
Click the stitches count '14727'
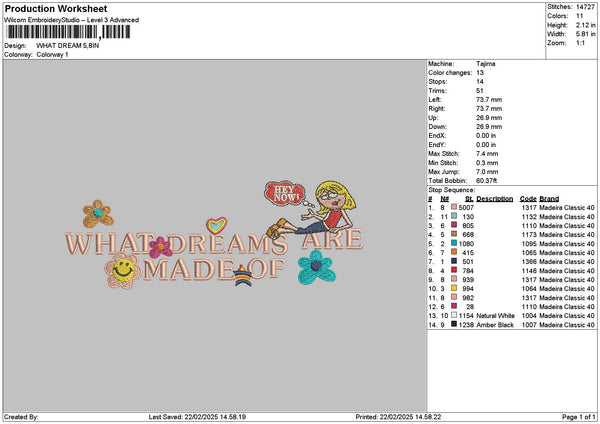pos(585,7)
